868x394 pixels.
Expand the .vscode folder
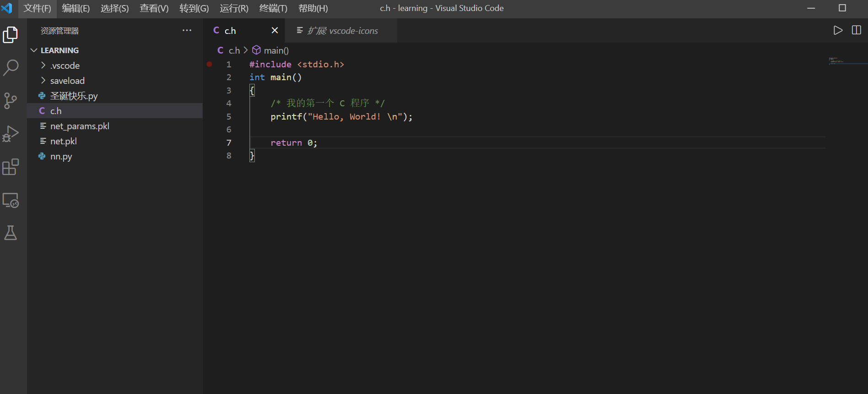(43, 66)
